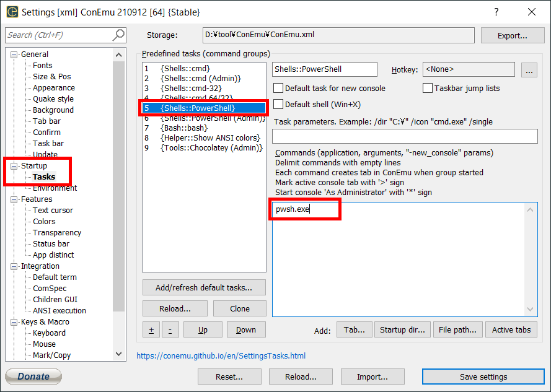Click Startup dir... button
Viewport: 551px width, 392px height.
402,330
